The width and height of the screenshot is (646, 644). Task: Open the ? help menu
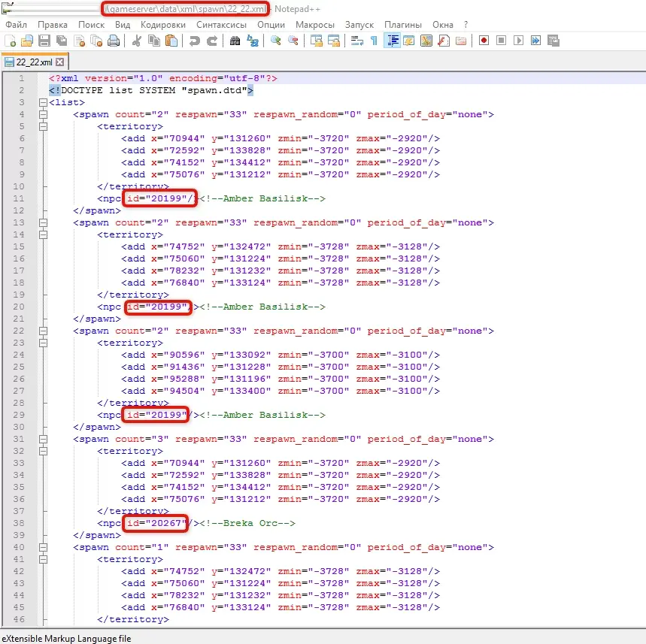466,25
